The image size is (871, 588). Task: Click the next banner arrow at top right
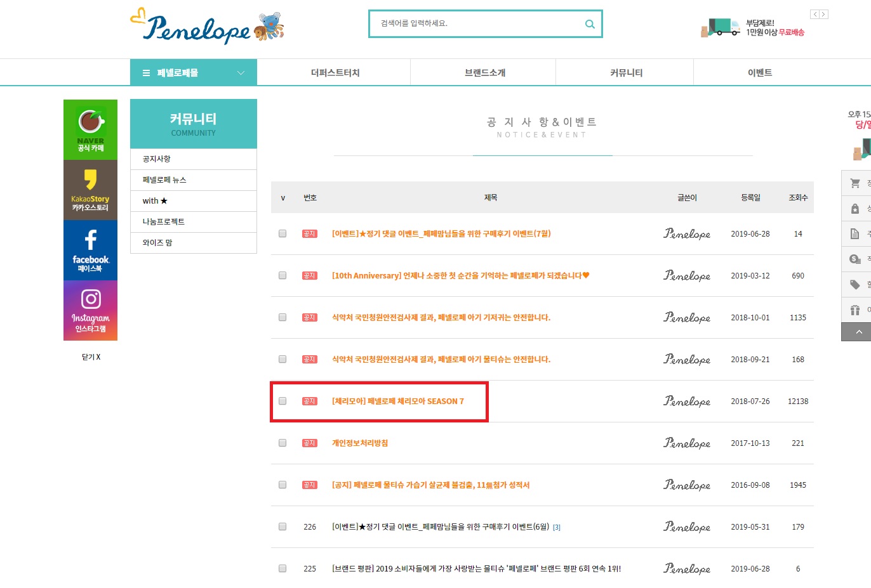tap(823, 15)
